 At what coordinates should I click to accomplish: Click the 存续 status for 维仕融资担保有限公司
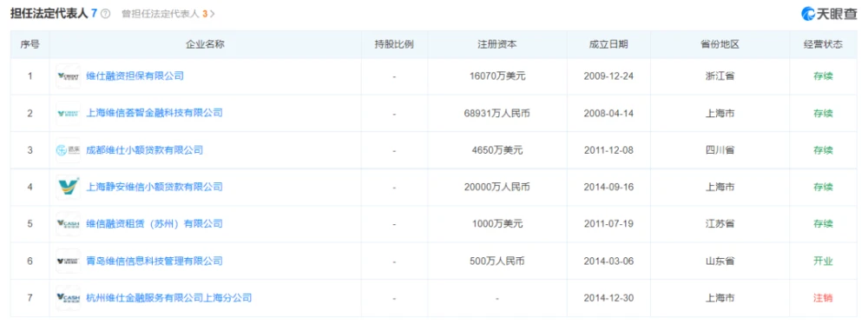coord(823,76)
